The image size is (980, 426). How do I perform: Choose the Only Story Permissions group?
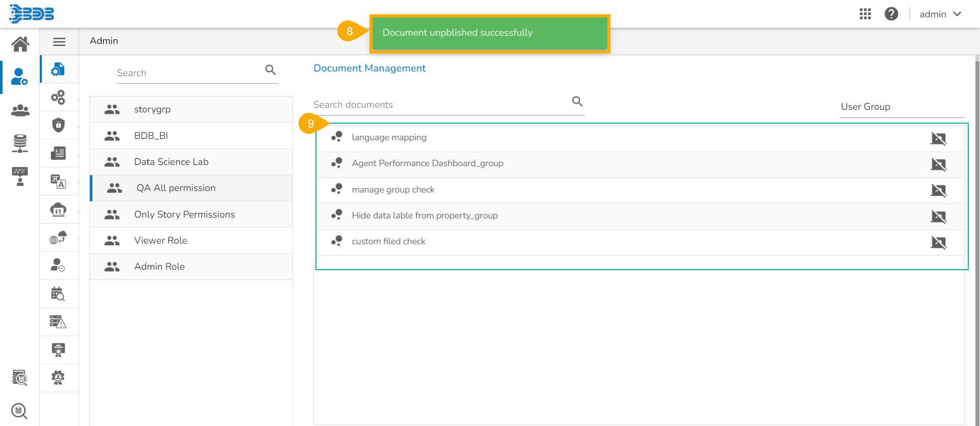(x=184, y=215)
